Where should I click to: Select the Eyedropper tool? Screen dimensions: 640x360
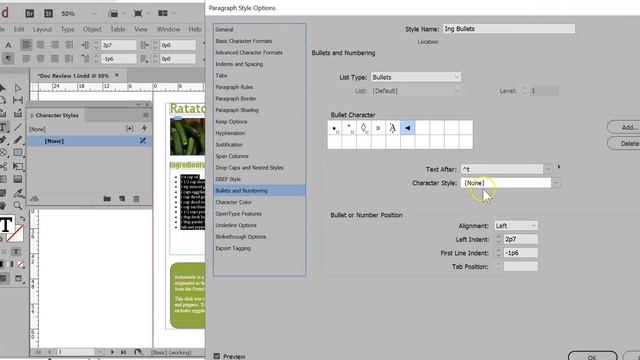tap(18, 193)
